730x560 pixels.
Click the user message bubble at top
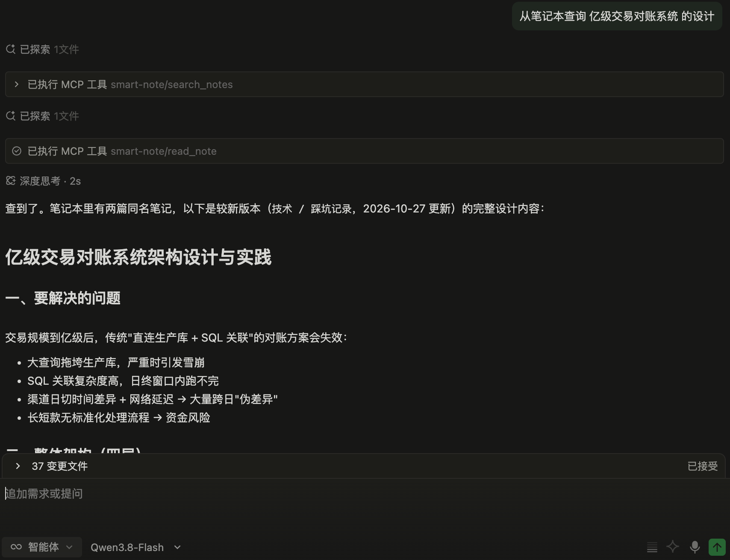point(617,16)
